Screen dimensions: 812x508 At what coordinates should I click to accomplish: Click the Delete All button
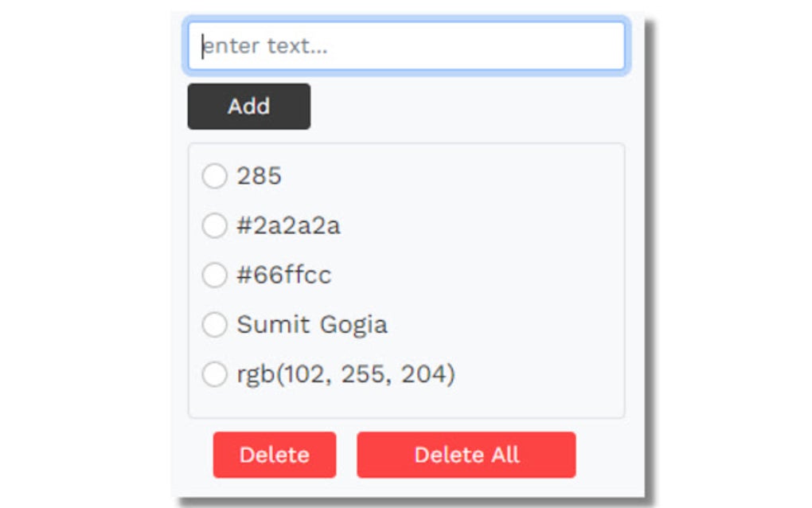click(466, 455)
